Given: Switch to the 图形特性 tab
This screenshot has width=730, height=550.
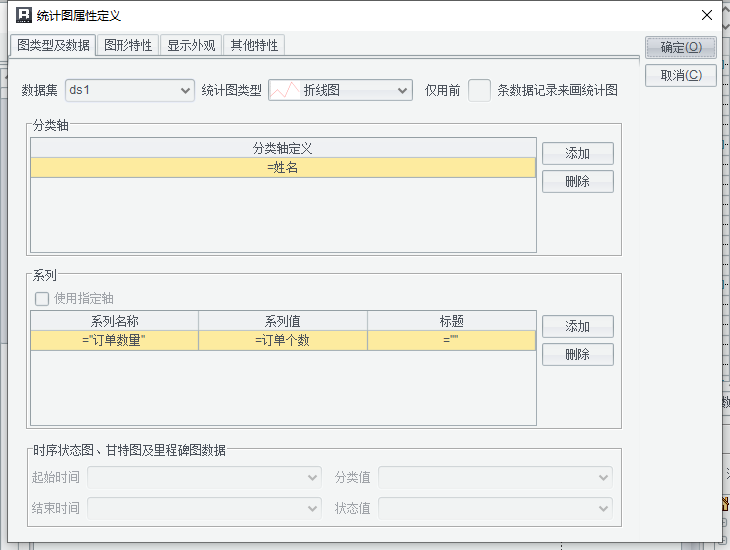Looking at the screenshot, I should (x=128, y=45).
